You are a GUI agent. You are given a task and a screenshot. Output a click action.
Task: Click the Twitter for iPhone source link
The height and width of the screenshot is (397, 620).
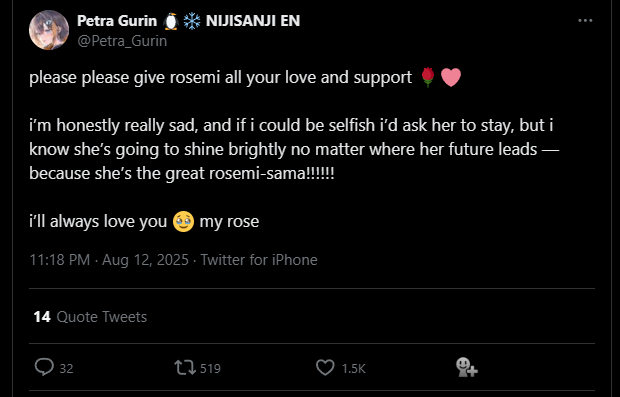coord(259,260)
